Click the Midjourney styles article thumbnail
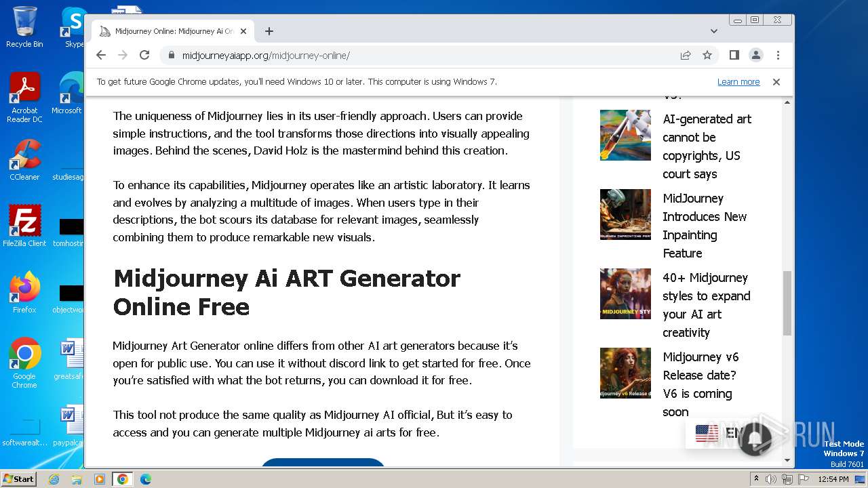 [x=625, y=293]
